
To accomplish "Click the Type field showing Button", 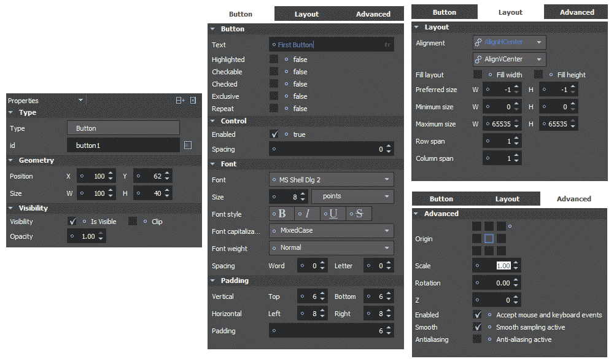I will 123,128.
